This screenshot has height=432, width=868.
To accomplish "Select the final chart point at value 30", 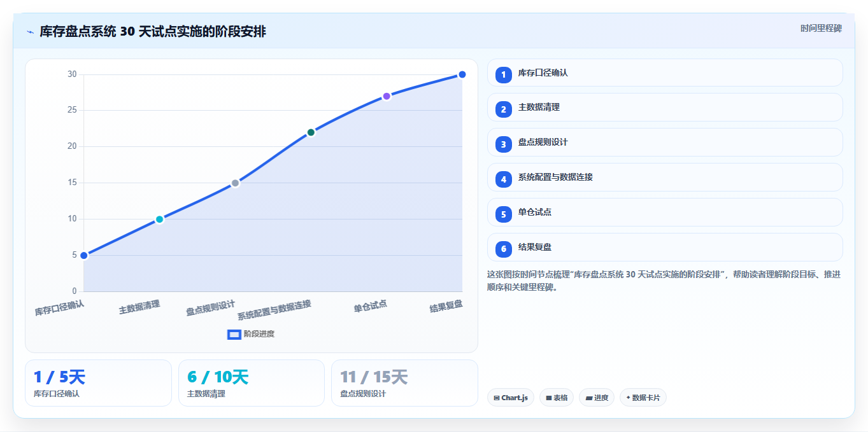I will point(462,74).
